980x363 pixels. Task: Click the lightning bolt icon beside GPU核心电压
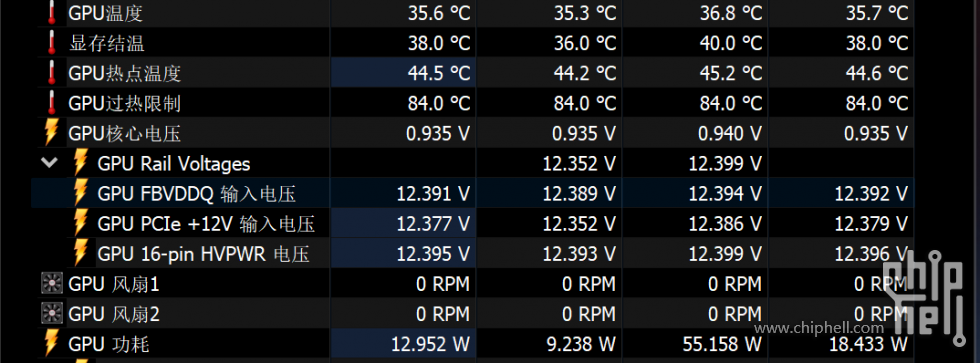[51, 132]
